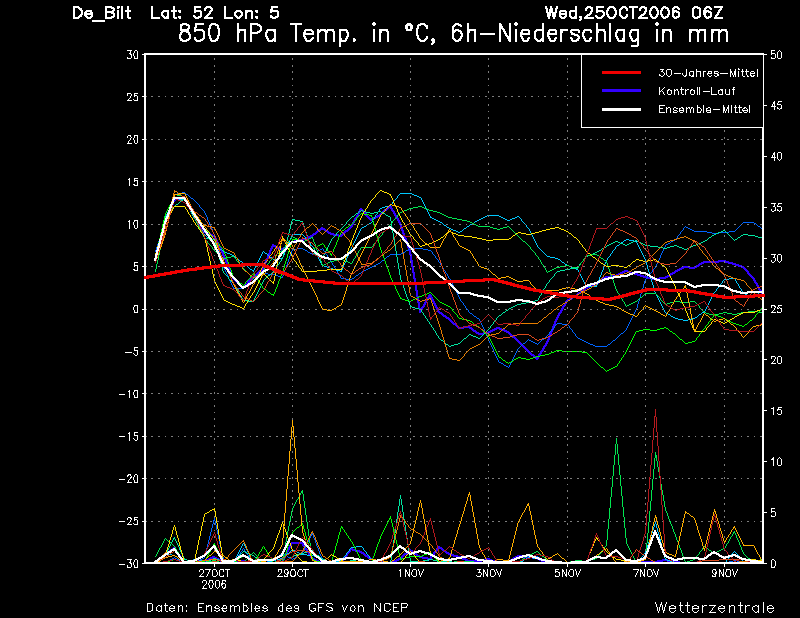
Task: Click the De_Bilt location title
Action: (x=102, y=12)
